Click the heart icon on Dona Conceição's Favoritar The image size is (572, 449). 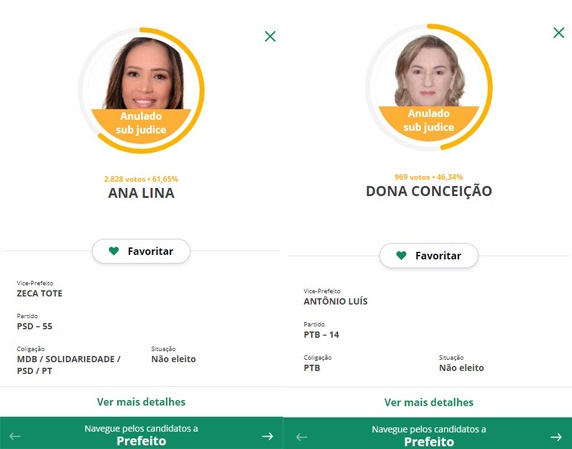click(401, 255)
